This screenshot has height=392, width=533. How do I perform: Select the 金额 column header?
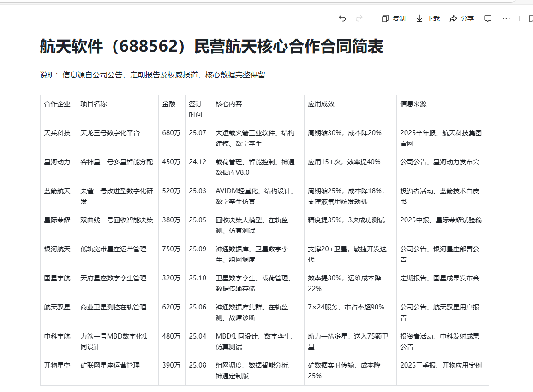pos(172,109)
